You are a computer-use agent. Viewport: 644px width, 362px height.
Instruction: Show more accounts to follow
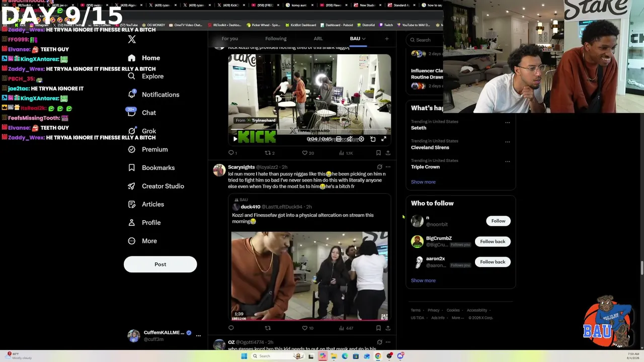[x=423, y=281]
